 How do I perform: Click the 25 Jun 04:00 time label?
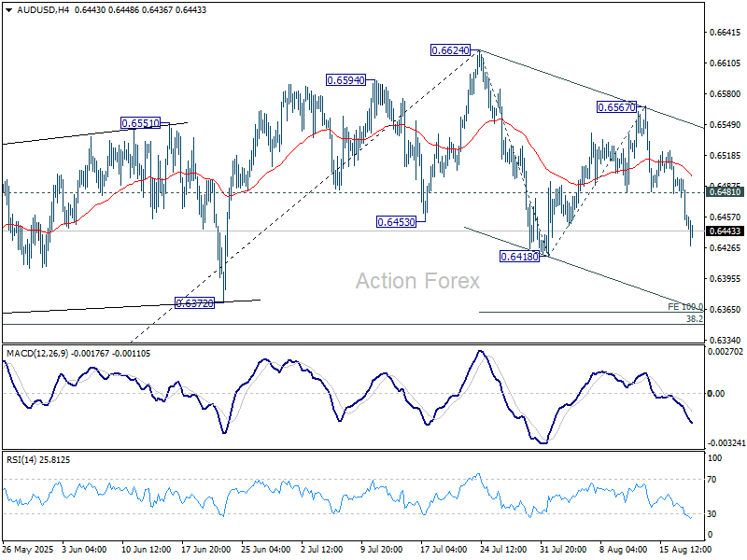click(266, 549)
